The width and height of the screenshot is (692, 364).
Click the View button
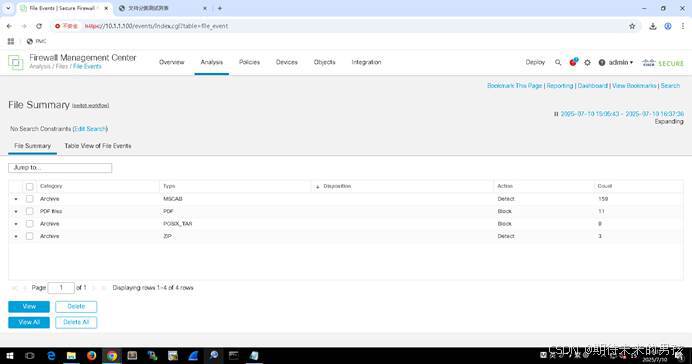29,307
